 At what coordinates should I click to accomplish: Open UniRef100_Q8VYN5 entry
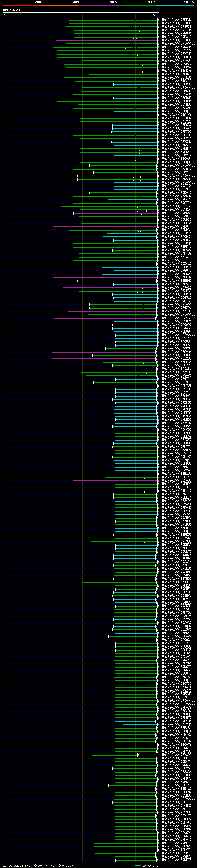177,54
